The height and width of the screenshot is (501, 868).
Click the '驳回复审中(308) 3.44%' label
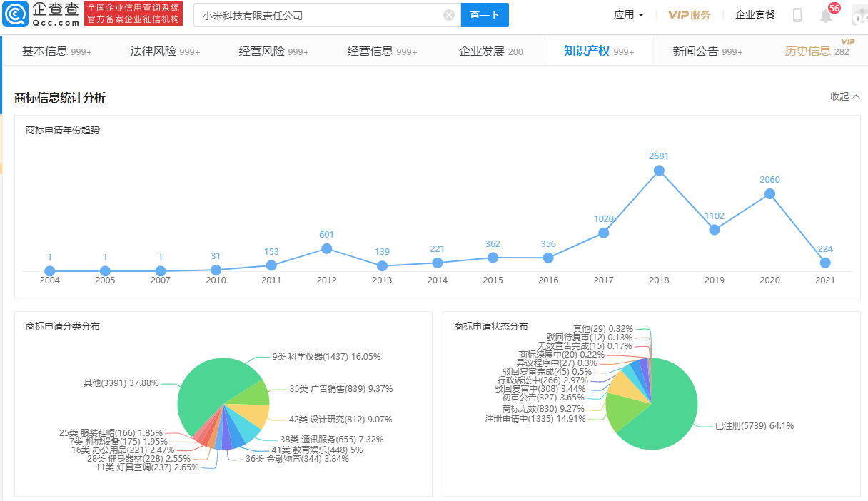[x=540, y=389]
